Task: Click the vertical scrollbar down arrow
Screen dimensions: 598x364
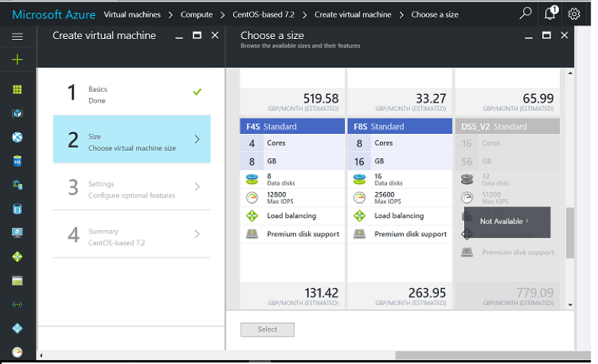Action: pyautogui.click(x=570, y=305)
